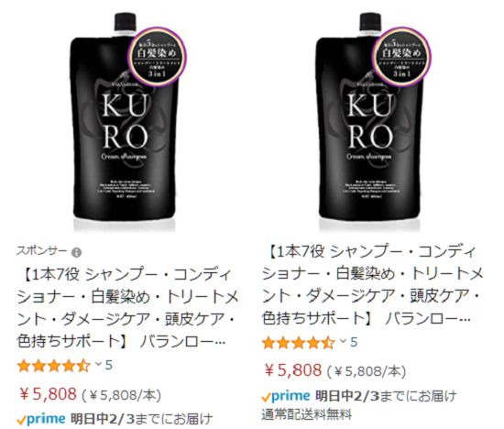
Task: Click prime badge on sponsored product
Action: point(41,419)
